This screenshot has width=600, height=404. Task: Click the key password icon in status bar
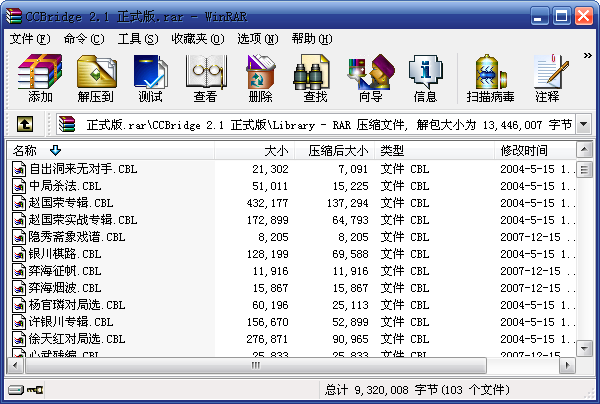(x=35, y=390)
